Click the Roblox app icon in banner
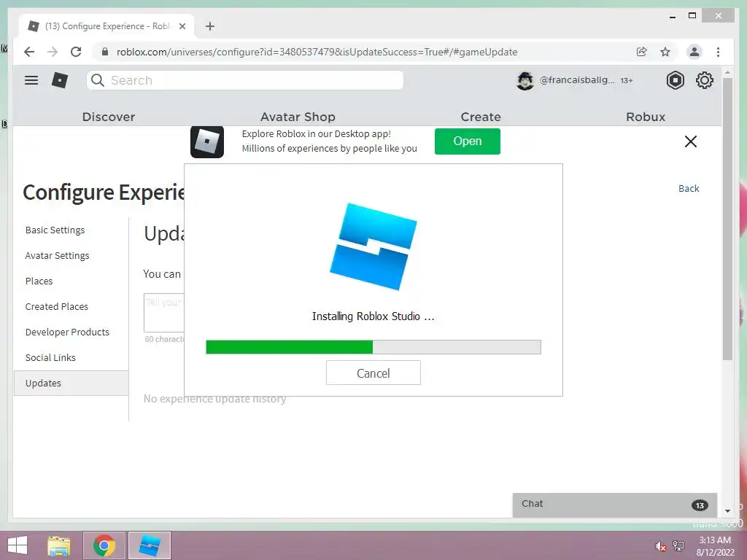This screenshot has height=560, width=747. [x=207, y=141]
